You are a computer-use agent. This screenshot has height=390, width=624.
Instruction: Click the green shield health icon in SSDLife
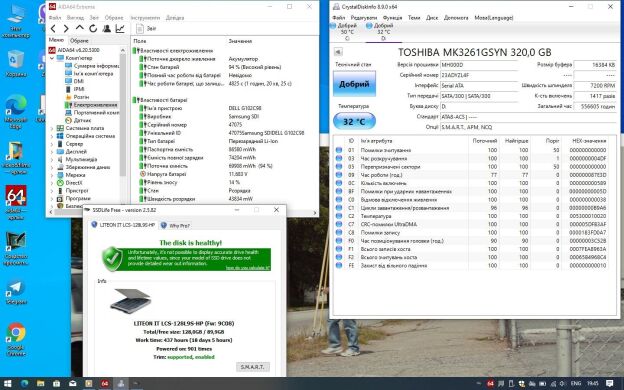(x=112, y=259)
